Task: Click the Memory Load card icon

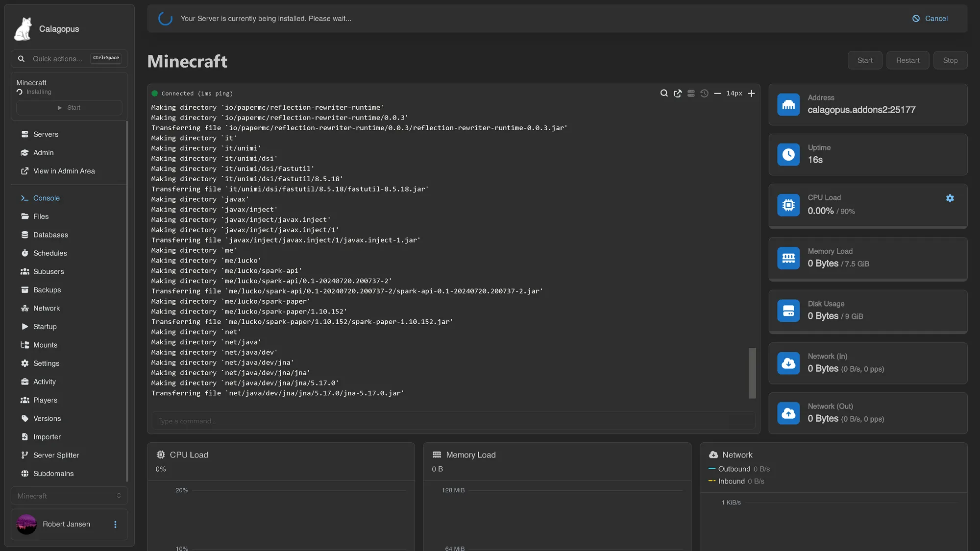Action: (788, 258)
